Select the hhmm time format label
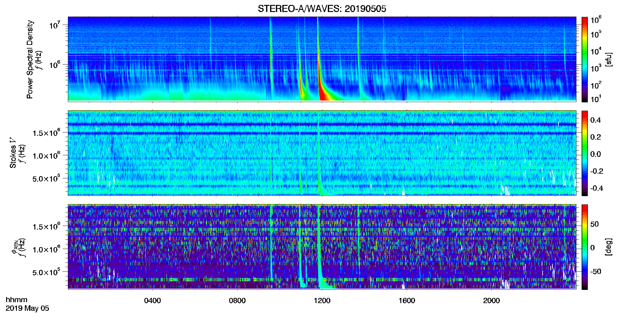This screenshot has height=332, width=644. [x=17, y=300]
